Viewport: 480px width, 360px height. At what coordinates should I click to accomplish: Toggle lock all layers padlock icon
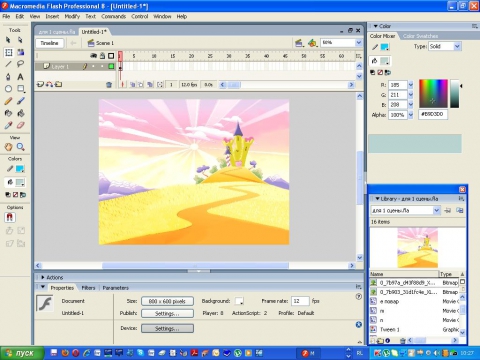point(103,56)
